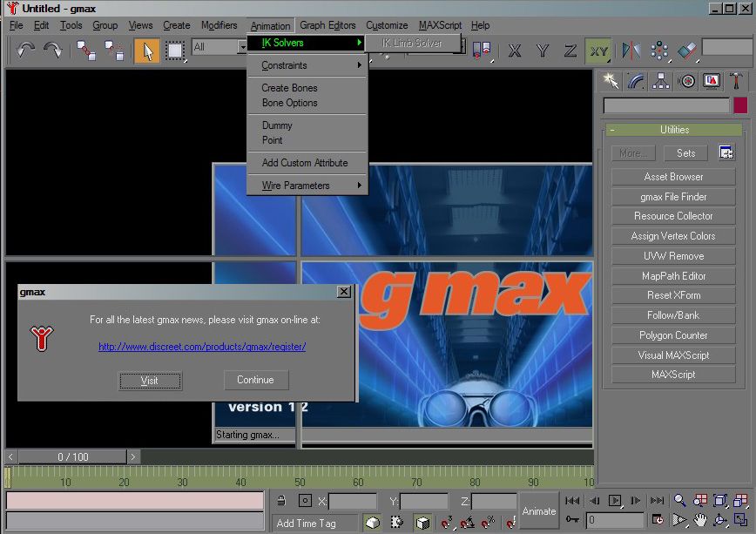
Task: Open the IK Solvers submenu
Action: tap(307, 43)
